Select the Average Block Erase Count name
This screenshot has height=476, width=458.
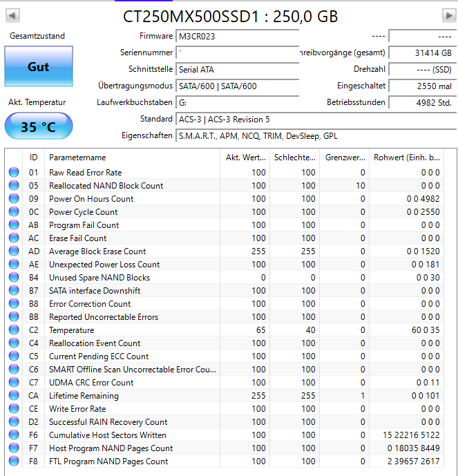(x=97, y=251)
